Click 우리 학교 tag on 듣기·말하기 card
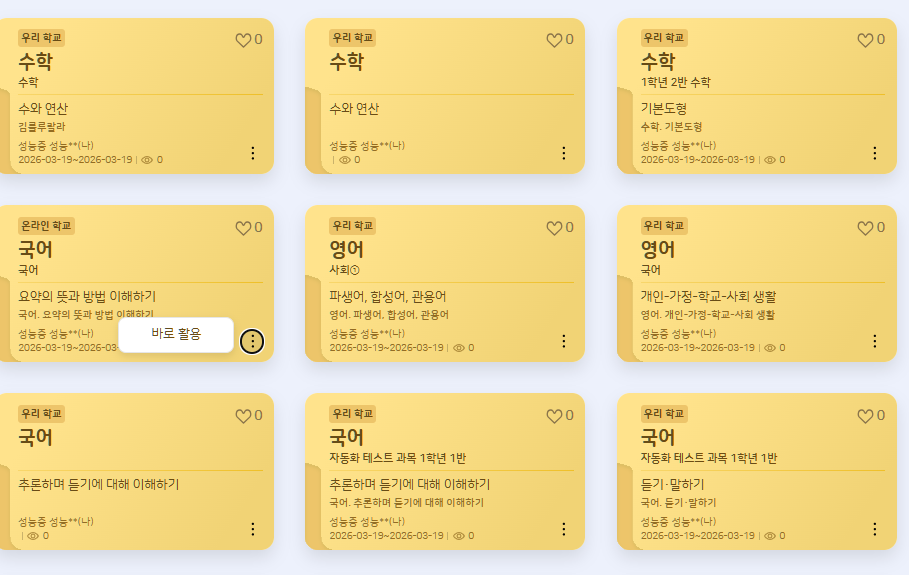 click(664, 414)
